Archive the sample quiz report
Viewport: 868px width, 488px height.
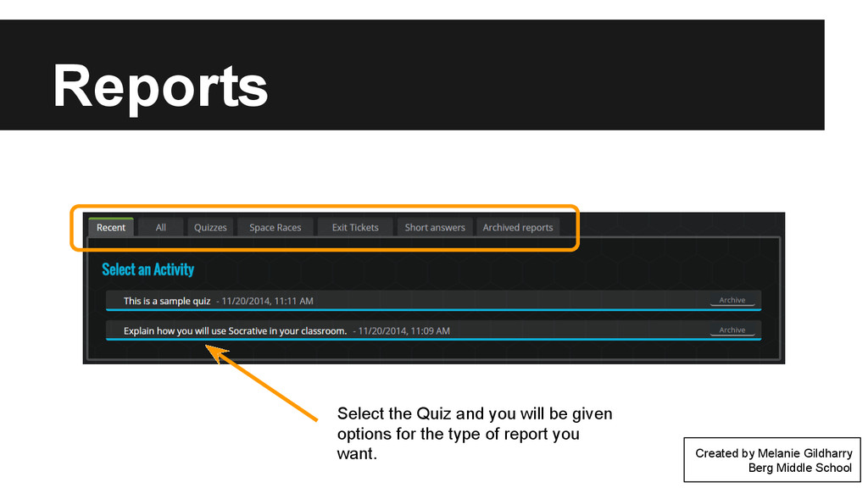(x=732, y=301)
